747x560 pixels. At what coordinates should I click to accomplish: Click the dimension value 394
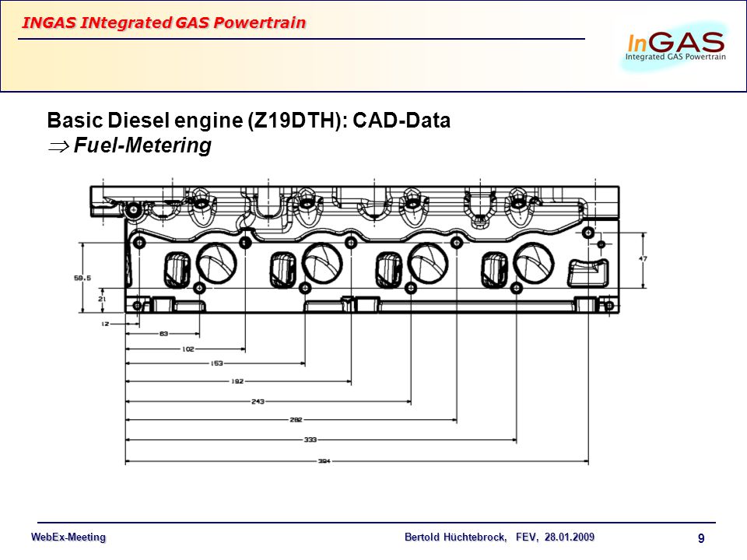click(x=324, y=461)
